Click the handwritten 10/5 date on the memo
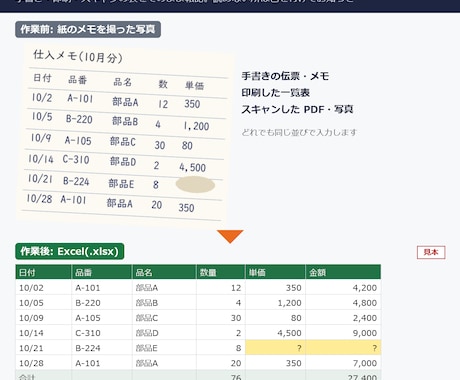The image size is (460, 380). [x=42, y=116]
